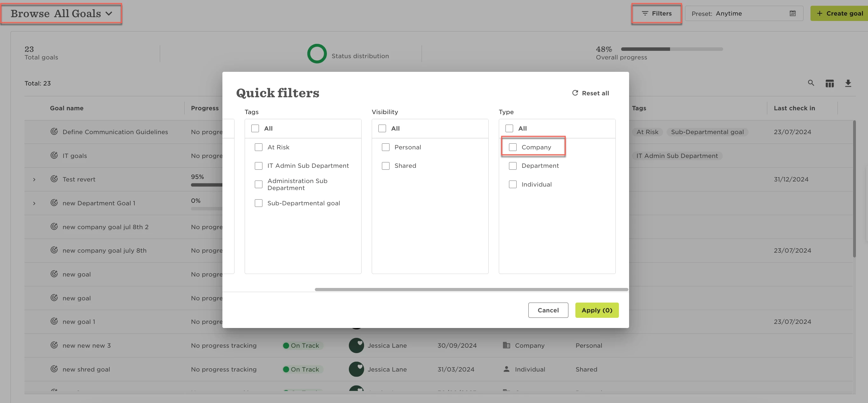The image size is (868, 403).
Task: Click the Sub-Departmental goal tag chip in table
Action: 707,132
